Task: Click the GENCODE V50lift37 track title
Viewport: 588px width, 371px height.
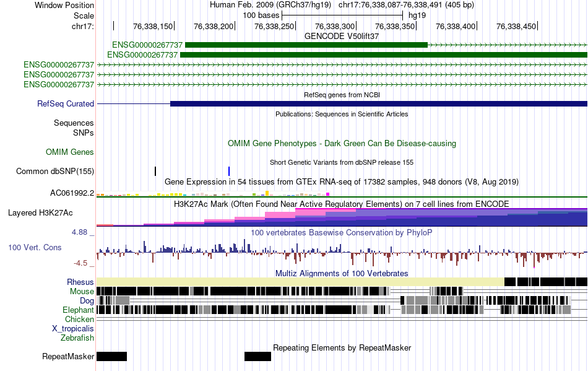Action: pos(342,36)
